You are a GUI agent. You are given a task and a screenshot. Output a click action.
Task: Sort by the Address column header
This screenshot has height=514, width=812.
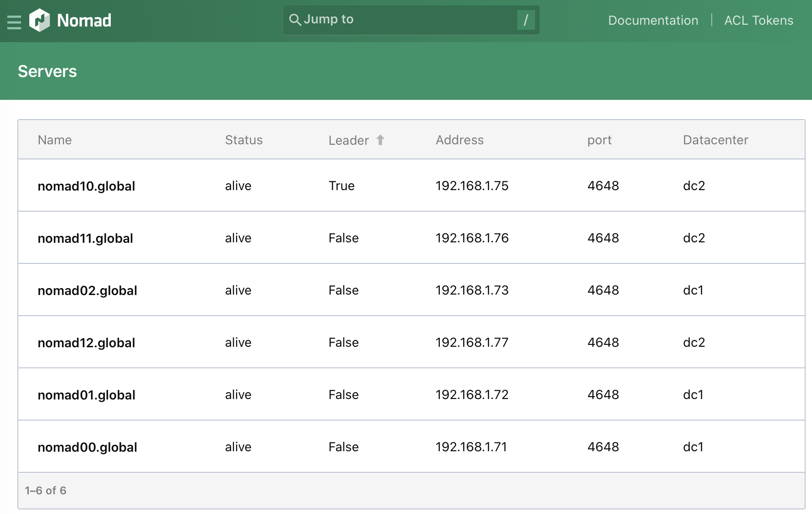tap(459, 140)
